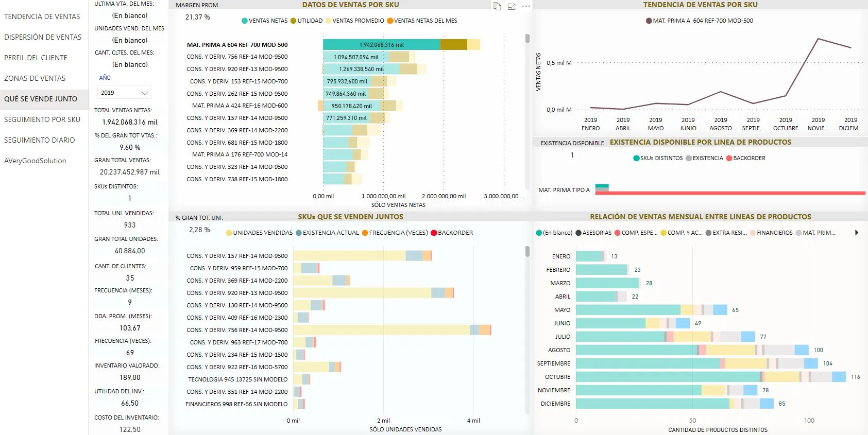Click TOTAL VENTAS NETAS value 1.942.068.316 mil
868x435 pixels.
pyautogui.click(x=130, y=122)
